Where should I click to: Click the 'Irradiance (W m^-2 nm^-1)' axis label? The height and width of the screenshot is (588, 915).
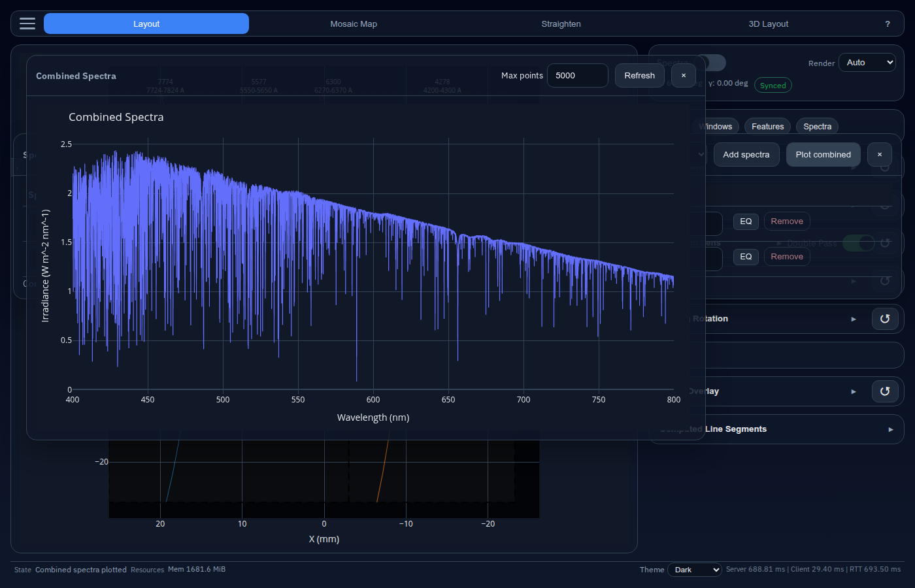(x=45, y=265)
